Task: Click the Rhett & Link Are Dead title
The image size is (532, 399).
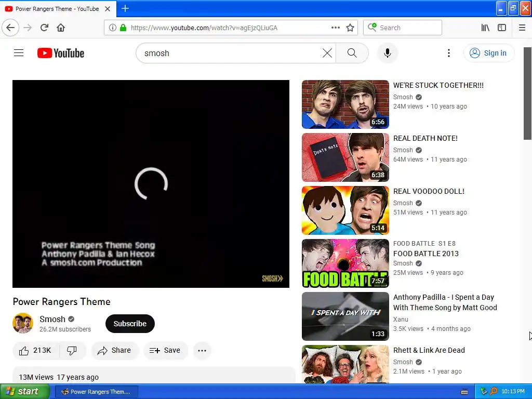Action: tap(429, 350)
